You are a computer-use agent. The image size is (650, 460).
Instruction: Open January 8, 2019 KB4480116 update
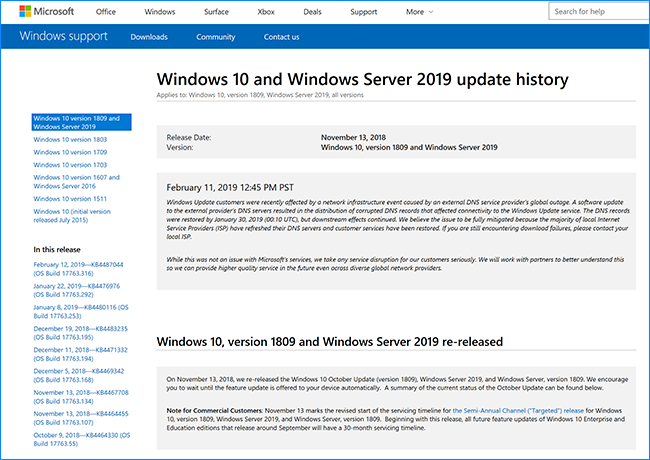pos(81,312)
